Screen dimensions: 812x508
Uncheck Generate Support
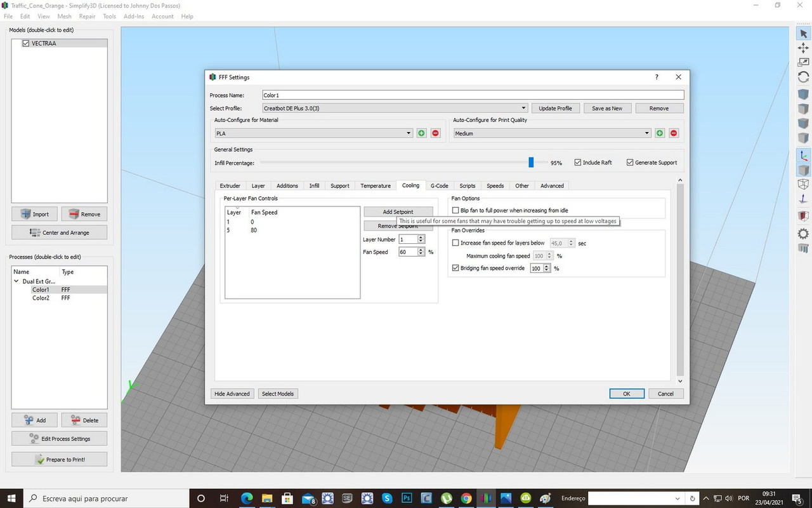[x=630, y=163]
